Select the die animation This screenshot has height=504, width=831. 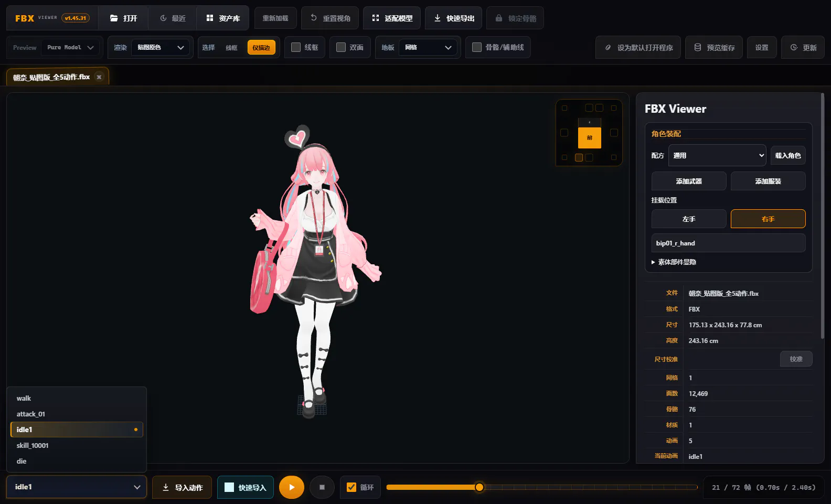tap(77, 462)
